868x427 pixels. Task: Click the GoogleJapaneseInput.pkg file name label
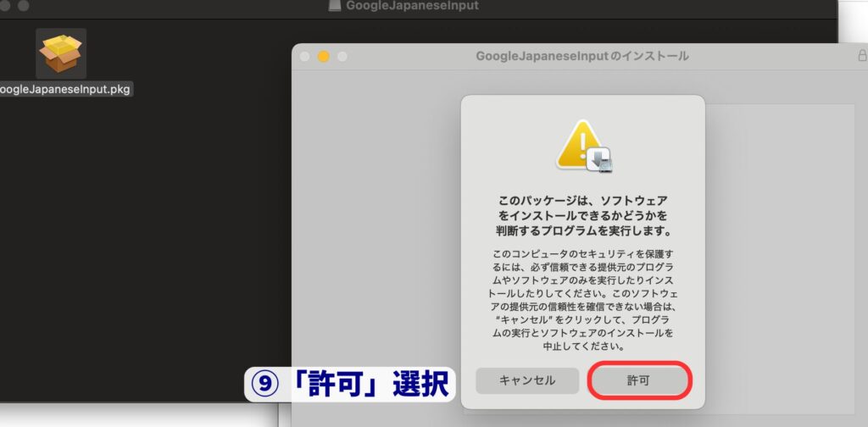pos(66,89)
